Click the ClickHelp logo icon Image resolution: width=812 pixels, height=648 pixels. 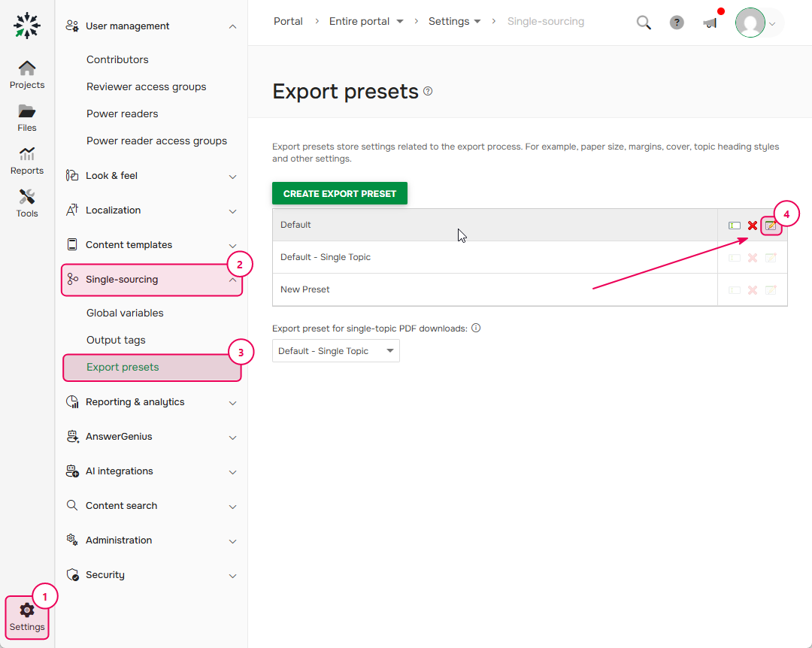click(27, 26)
